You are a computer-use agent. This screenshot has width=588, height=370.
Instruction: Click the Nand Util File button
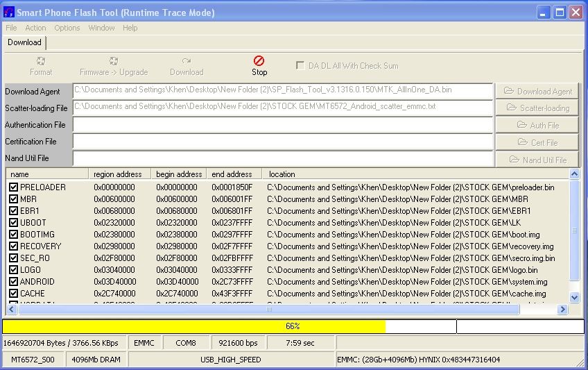tap(538, 160)
